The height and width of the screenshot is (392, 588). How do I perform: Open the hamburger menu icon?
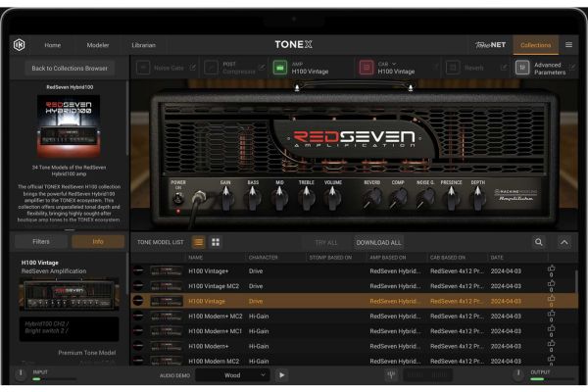568,45
